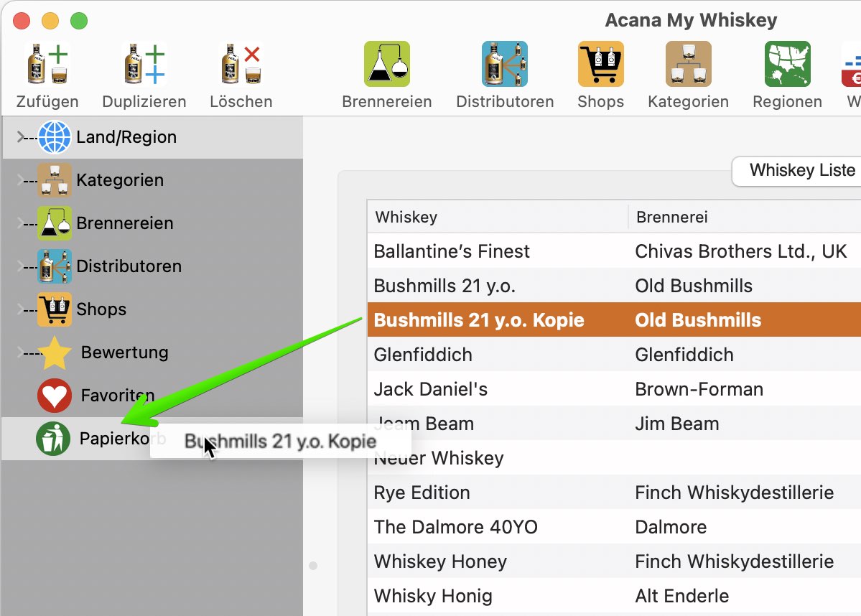The image size is (861, 616).
Task: Open Brennereien from the toolbar
Action: coord(386,64)
